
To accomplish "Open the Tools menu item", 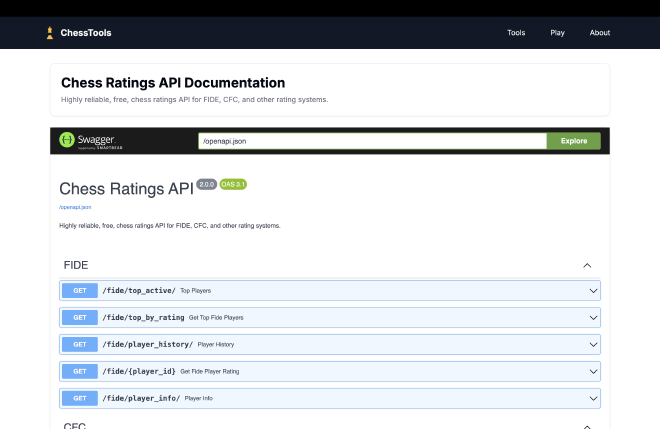I will (516, 33).
